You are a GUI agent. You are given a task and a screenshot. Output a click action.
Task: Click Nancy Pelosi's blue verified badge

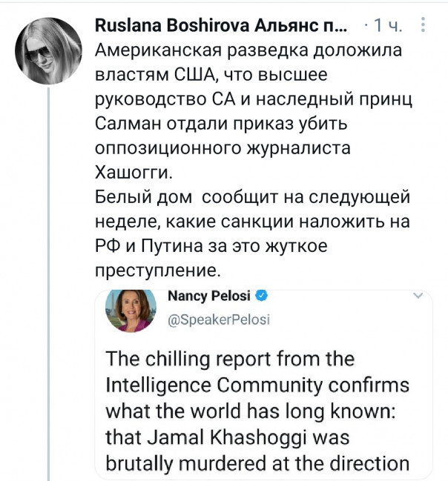[x=263, y=297]
